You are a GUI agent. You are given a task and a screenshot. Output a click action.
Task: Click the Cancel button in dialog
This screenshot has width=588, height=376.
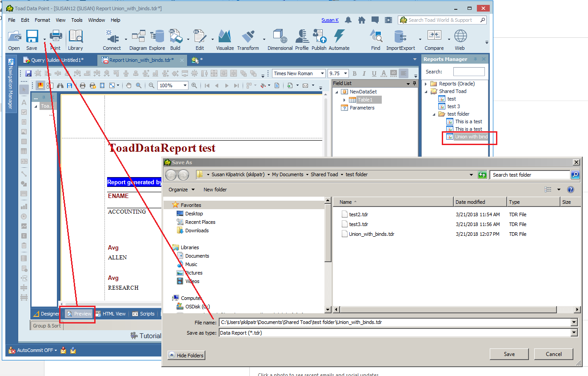point(554,354)
